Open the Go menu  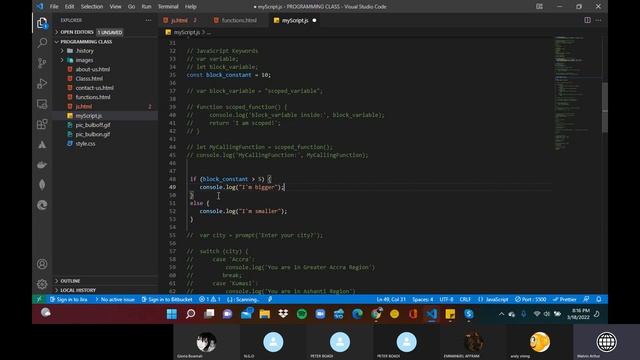[x=131, y=7]
